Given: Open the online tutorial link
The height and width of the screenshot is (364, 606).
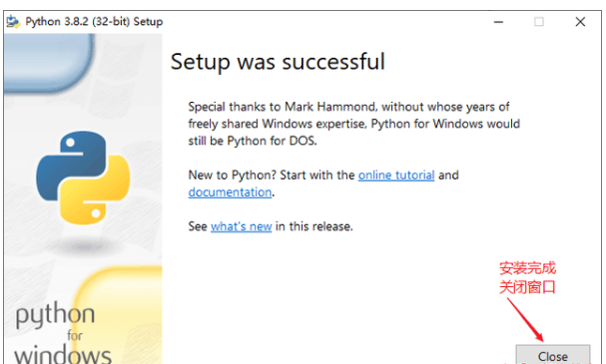Looking at the screenshot, I should [x=396, y=176].
